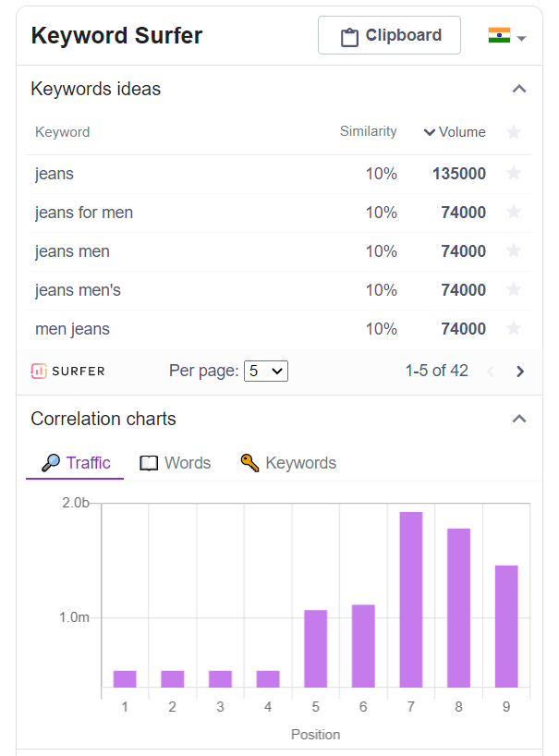Click the position 5 traffic bar
The image size is (559, 756).
(x=316, y=649)
